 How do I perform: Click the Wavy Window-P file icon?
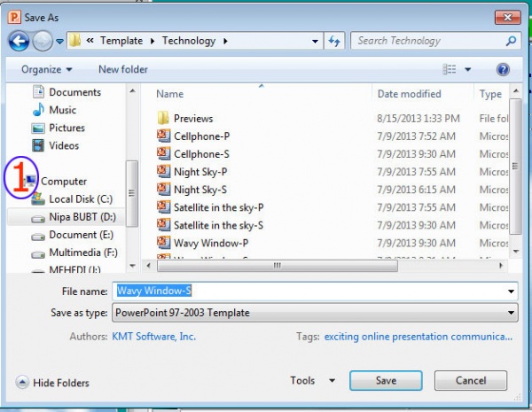(x=163, y=243)
